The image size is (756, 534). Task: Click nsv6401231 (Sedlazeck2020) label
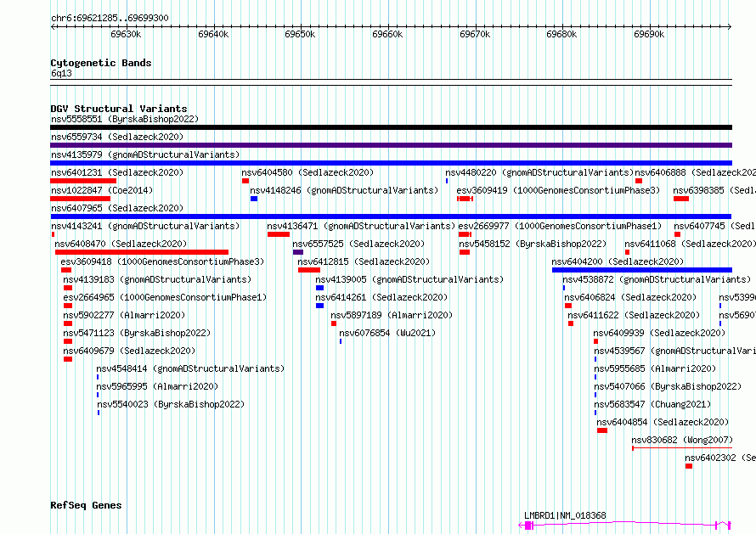117,172
